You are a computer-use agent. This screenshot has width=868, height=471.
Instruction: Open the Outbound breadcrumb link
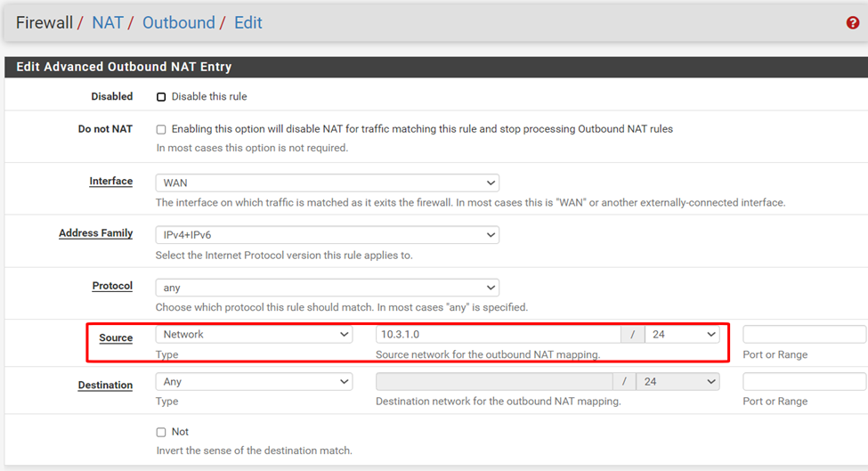(x=178, y=22)
